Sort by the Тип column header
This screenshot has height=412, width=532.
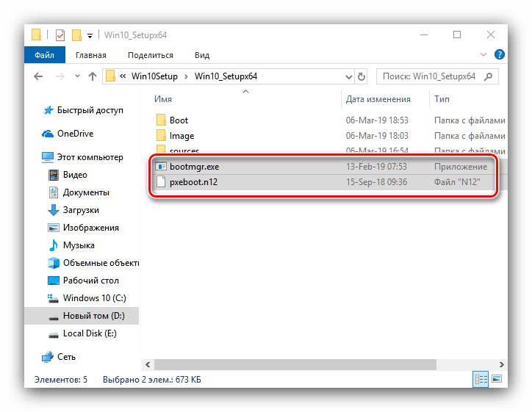pyautogui.click(x=442, y=99)
